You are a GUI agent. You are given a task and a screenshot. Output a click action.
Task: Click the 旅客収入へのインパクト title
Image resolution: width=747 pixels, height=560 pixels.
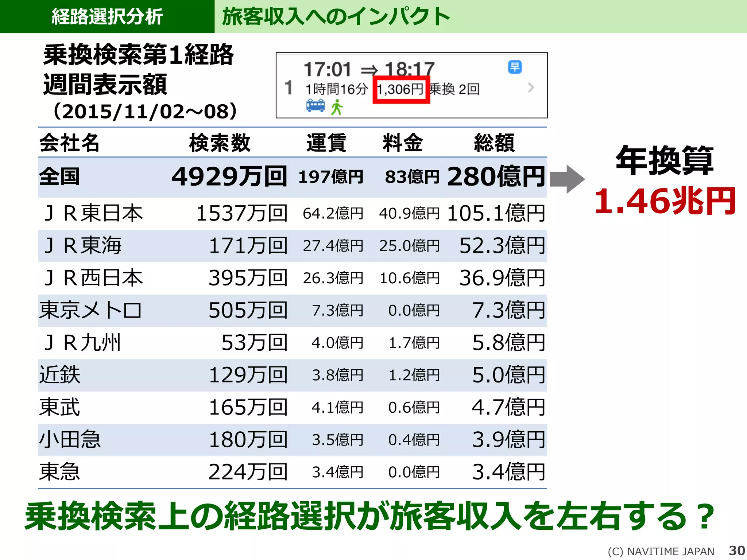coord(336,16)
